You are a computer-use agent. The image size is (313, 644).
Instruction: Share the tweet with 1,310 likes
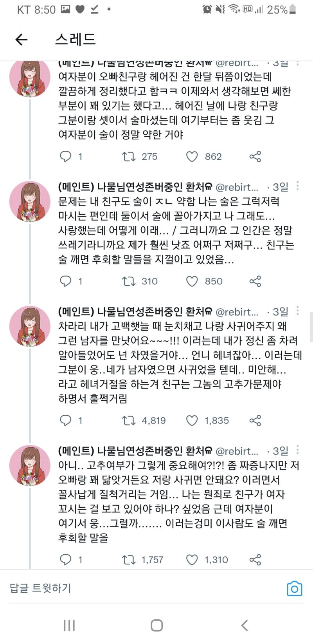pos(255,560)
